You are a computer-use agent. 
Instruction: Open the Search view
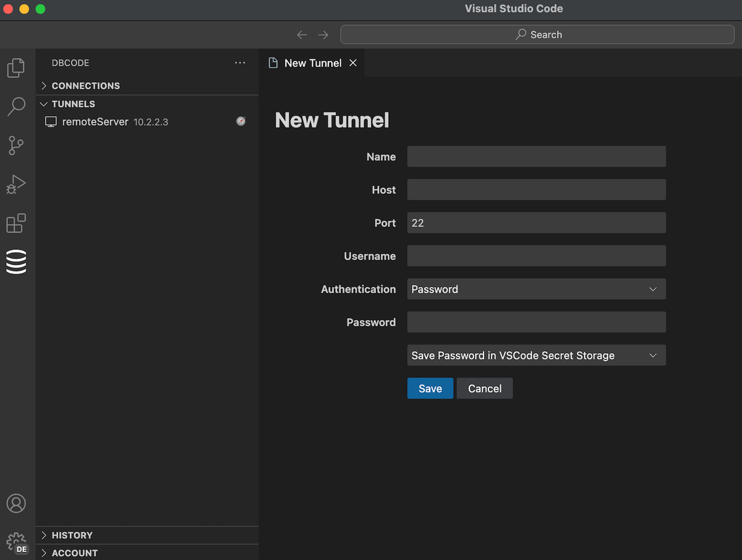point(17,106)
